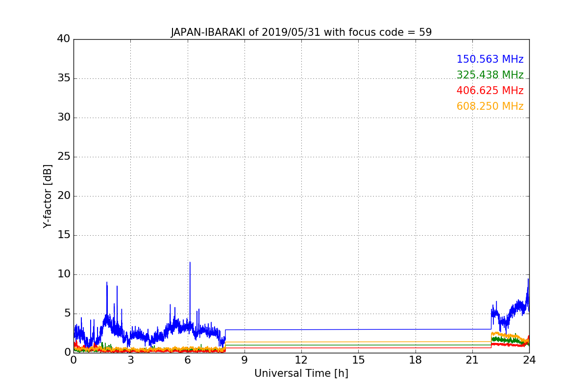Click the x-axis tick label 6
Screen dimensions: 588x392
[188, 360]
